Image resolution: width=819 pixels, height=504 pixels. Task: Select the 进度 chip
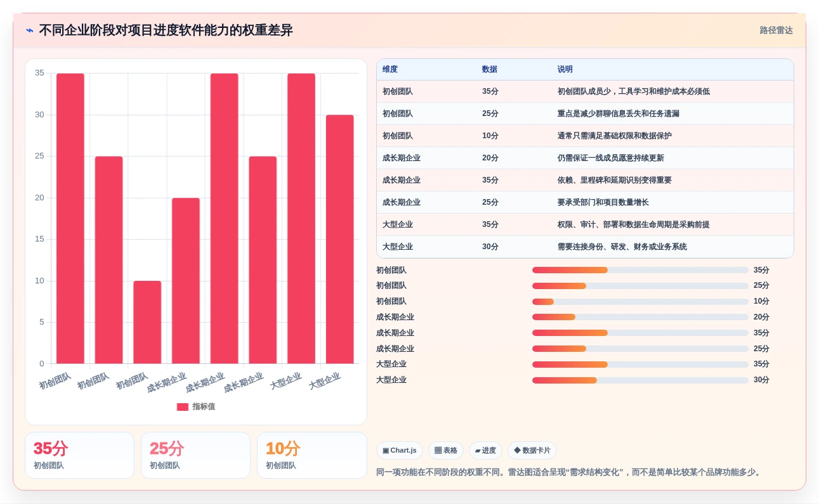pyautogui.click(x=485, y=451)
